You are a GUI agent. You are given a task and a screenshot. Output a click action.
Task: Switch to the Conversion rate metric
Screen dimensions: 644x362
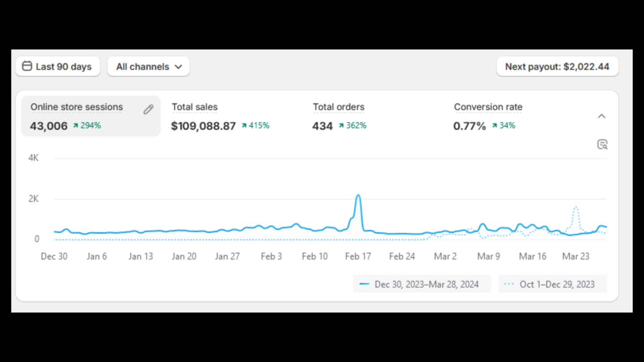tap(488, 116)
